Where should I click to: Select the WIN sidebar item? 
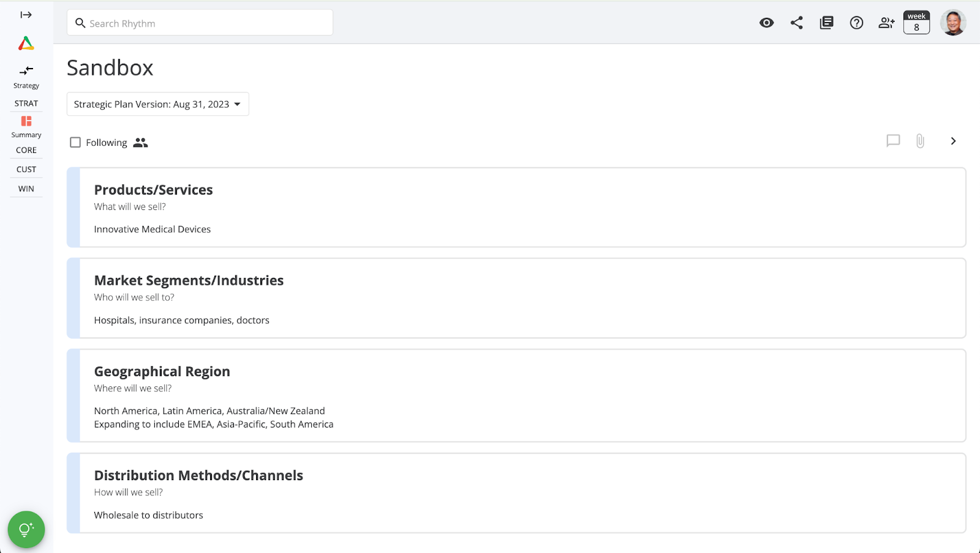[26, 189]
